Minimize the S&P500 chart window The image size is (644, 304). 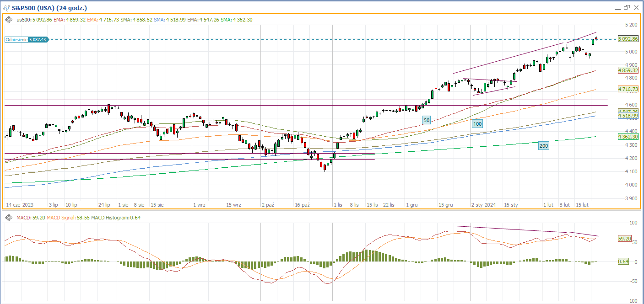click(617, 8)
